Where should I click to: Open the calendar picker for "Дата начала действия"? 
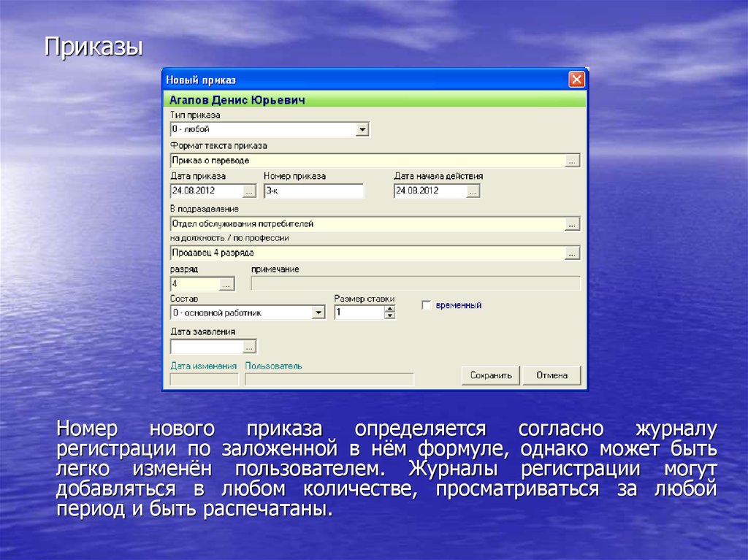(x=473, y=191)
